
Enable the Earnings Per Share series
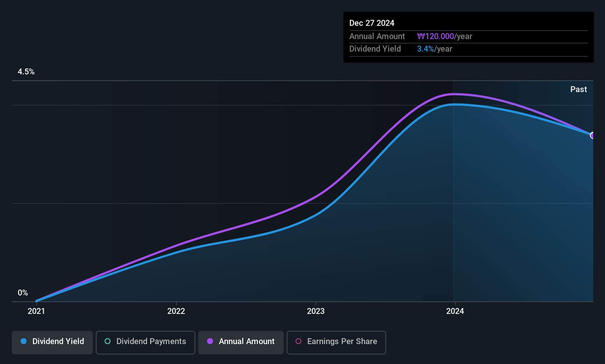[336, 342]
